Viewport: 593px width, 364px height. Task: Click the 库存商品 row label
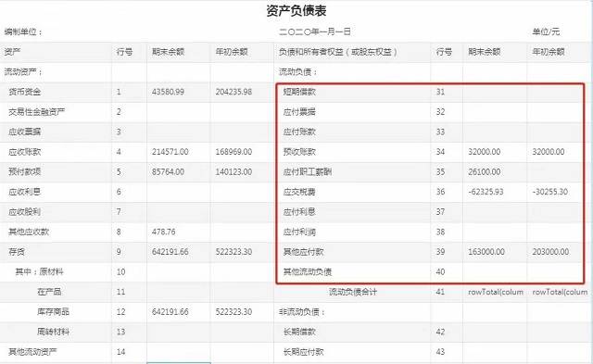pos(54,312)
